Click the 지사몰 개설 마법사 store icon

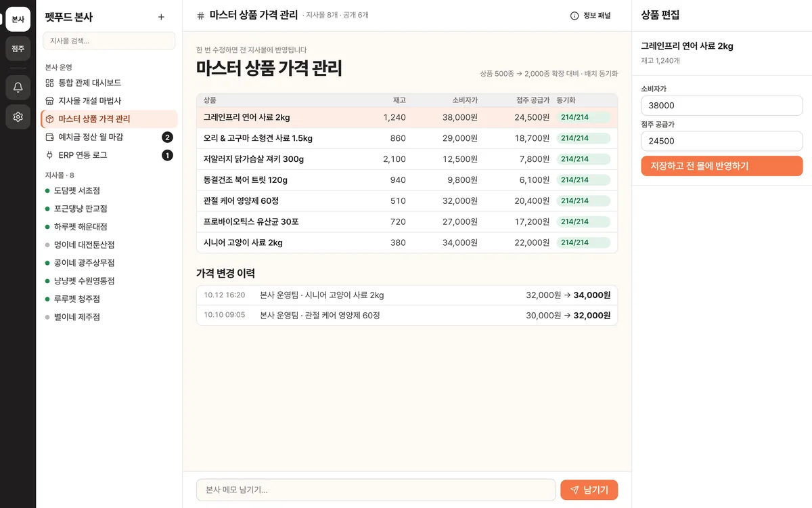49,101
